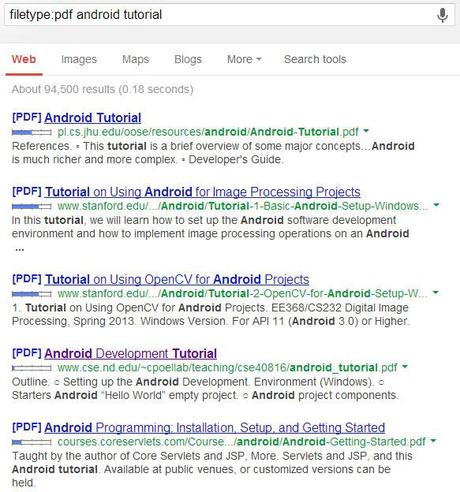Click the microphone voice search icon
Image resolution: width=460 pixels, height=492 pixels.
pyautogui.click(x=442, y=15)
